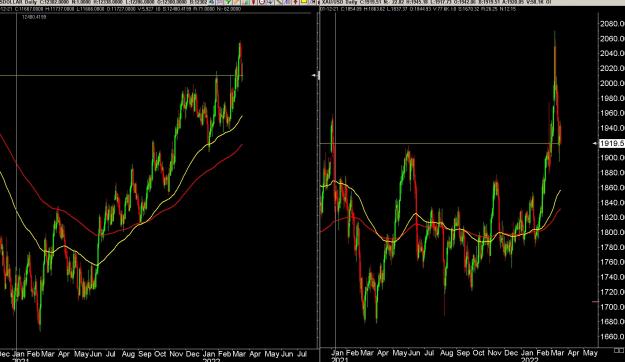Screen dimensions: 625x362
Task: Click Sep on the XAUUSD chart time axis
Action: point(463,353)
